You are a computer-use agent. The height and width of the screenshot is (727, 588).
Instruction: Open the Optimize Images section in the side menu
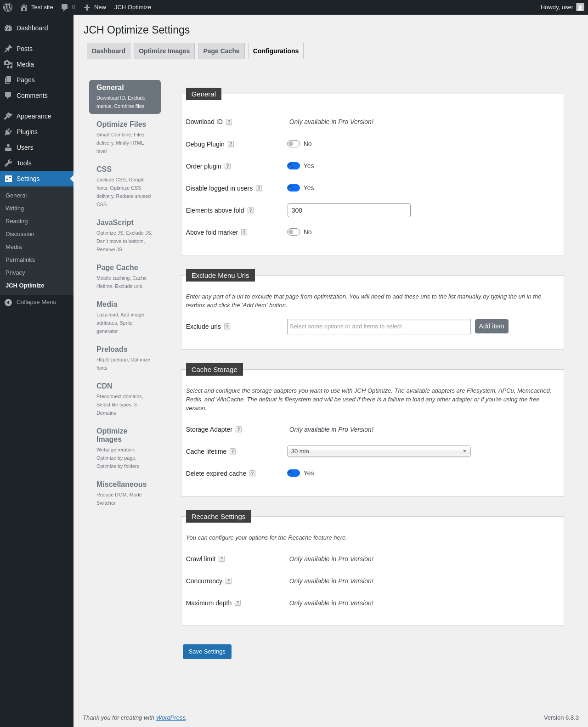pyautogui.click(x=125, y=448)
